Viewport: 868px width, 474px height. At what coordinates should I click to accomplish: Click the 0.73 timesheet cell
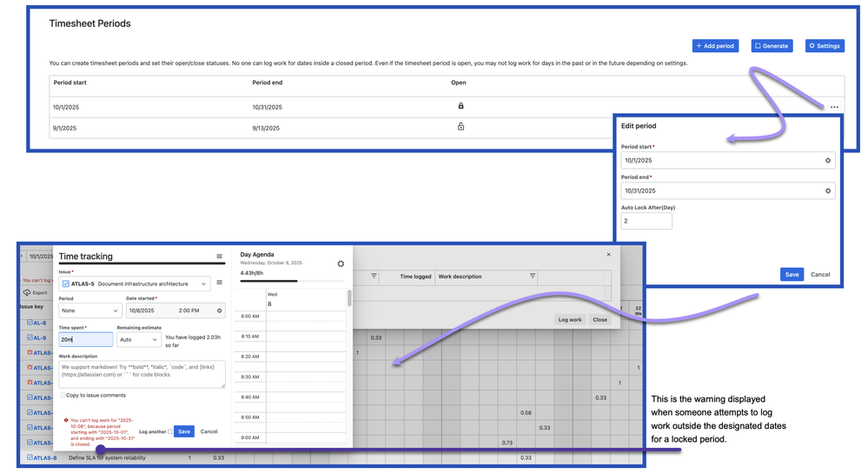(x=507, y=443)
